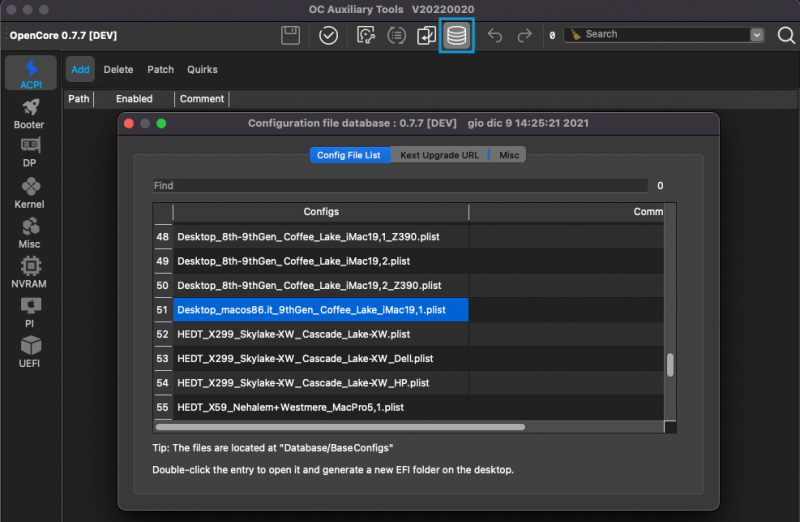Click the redo arrow in toolbar
800x522 pixels.
pos(524,36)
